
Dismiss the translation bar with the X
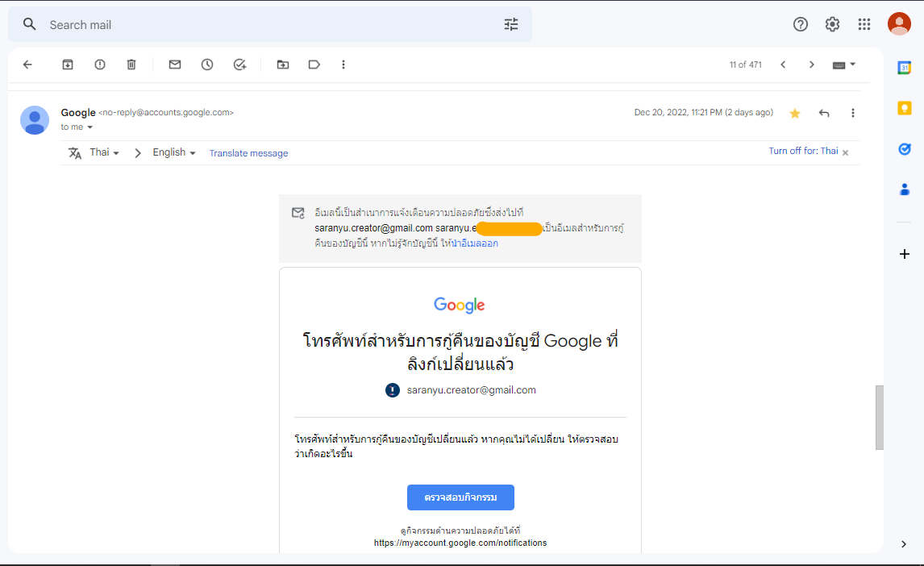click(x=846, y=152)
